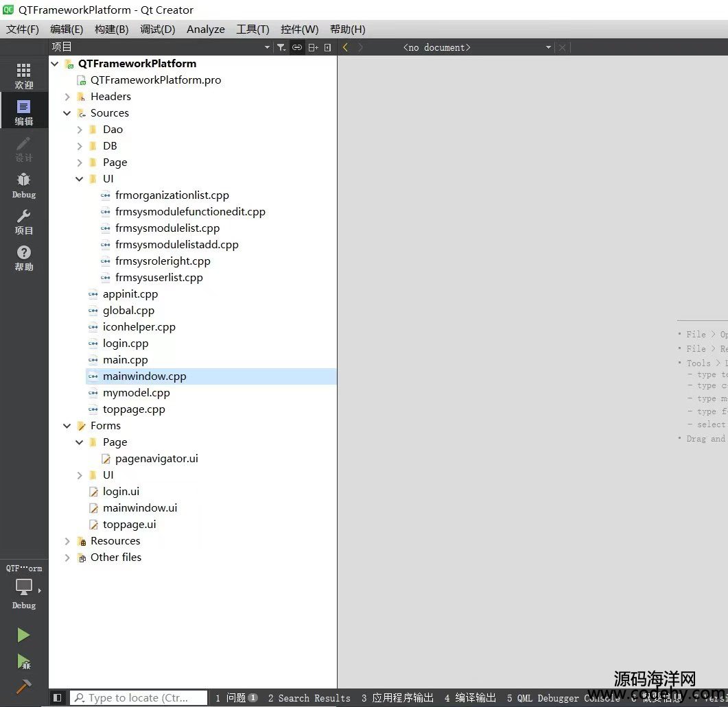Split the project pane

coord(313,47)
